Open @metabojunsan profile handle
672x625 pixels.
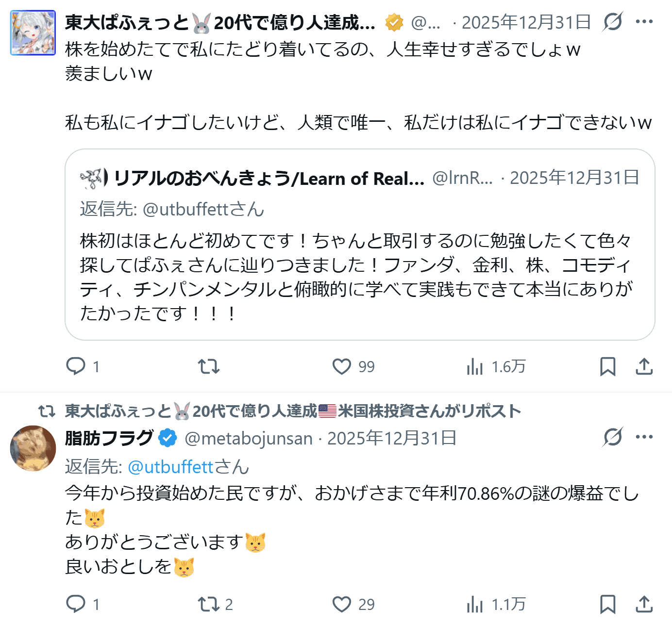249,439
